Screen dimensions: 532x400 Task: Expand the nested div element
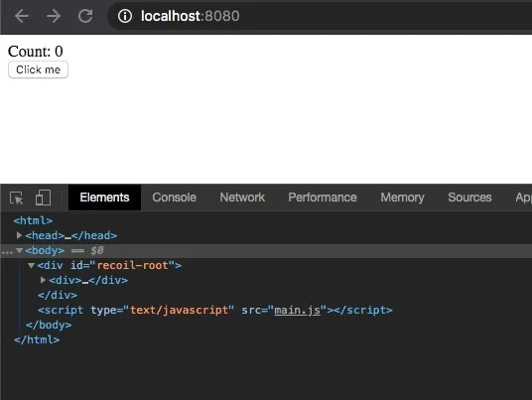pyautogui.click(x=43, y=280)
